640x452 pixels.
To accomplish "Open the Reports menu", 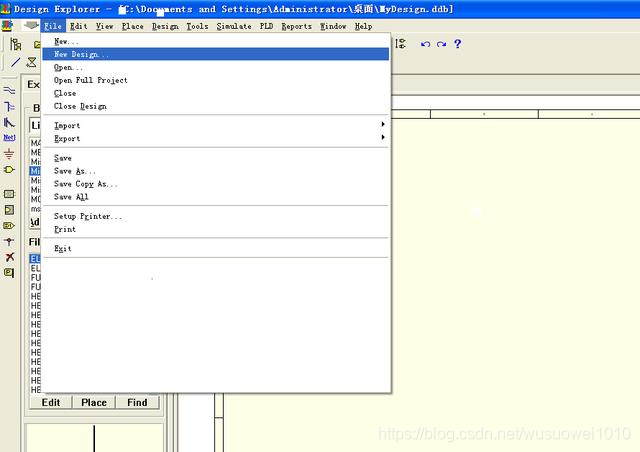I will click(296, 26).
